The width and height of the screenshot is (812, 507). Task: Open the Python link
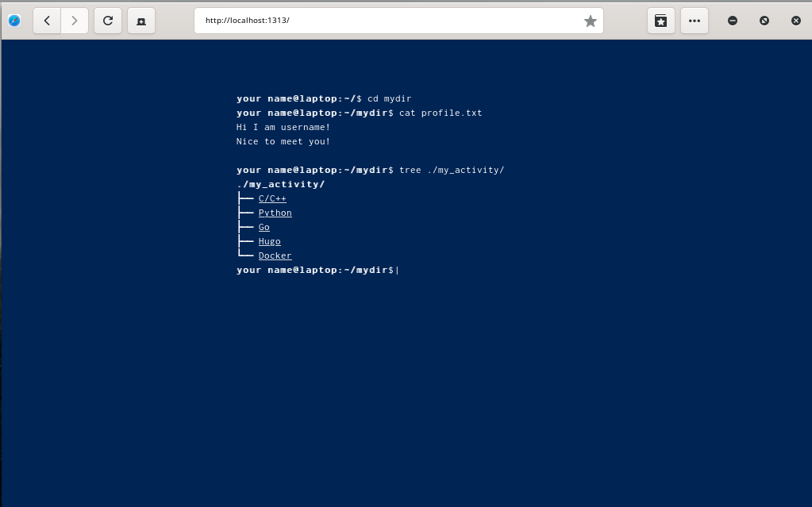(x=275, y=213)
